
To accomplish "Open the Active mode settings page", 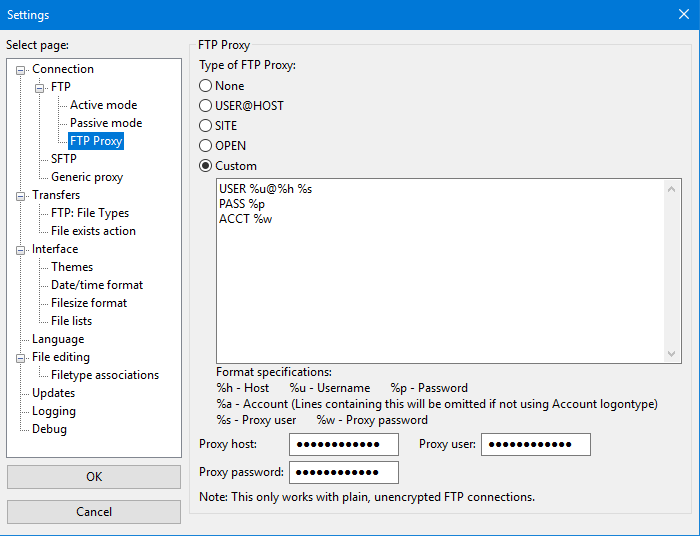I will (103, 105).
